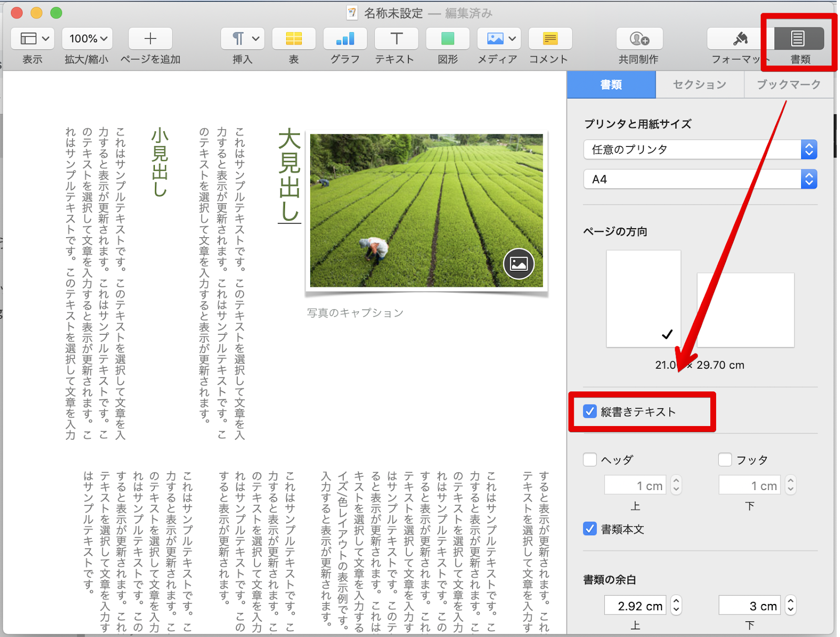Adjust the footer 下 distance stepper

[791, 485]
